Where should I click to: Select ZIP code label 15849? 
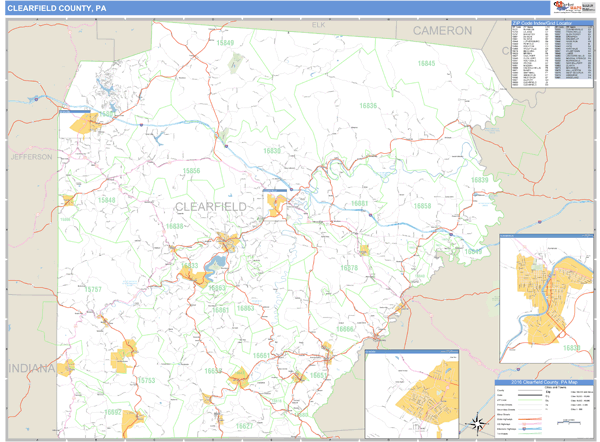coord(225,43)
